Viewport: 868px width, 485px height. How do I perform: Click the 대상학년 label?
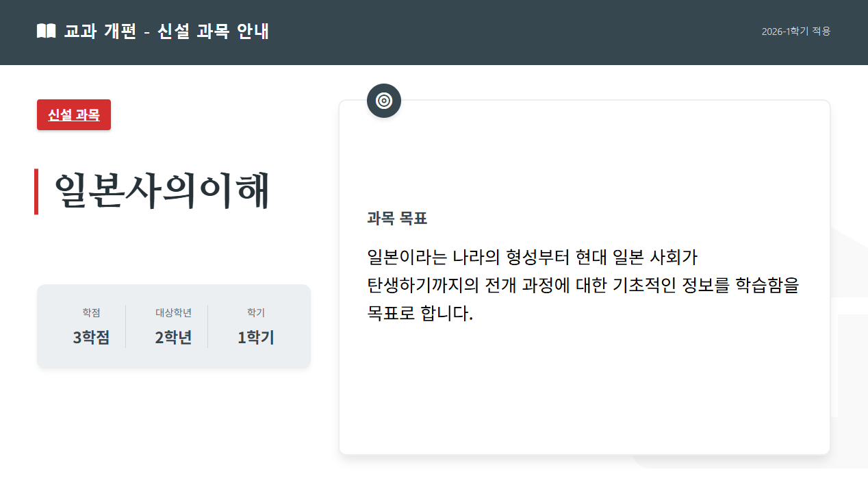click(x=173, y=313)
